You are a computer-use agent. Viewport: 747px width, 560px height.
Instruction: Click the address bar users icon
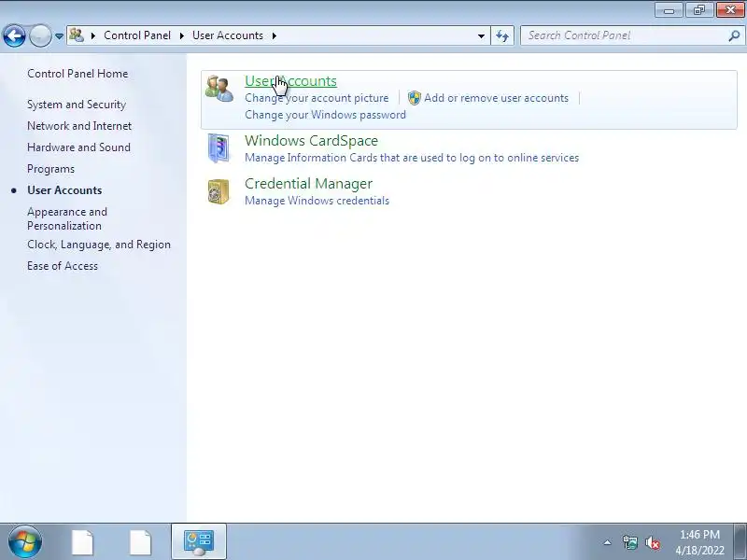point(77,35)
